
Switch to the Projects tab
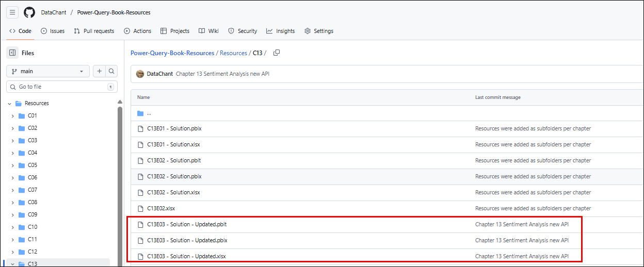point(175,31)
